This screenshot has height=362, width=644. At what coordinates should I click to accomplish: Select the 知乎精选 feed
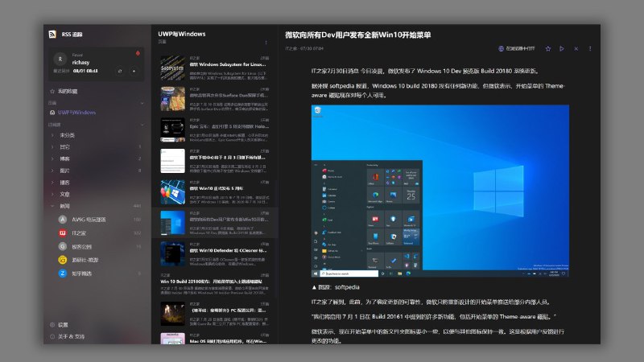82,274
